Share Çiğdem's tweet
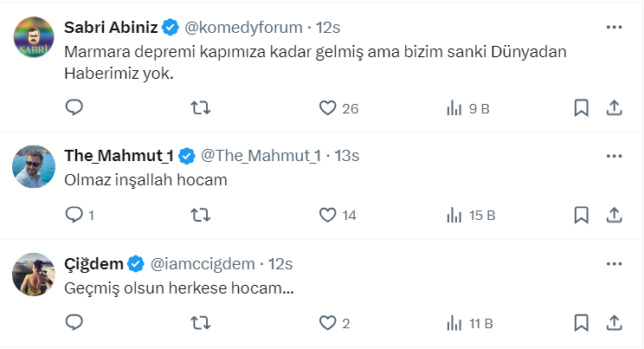This screenshot has width=644, height=349. tap(614, 323)
